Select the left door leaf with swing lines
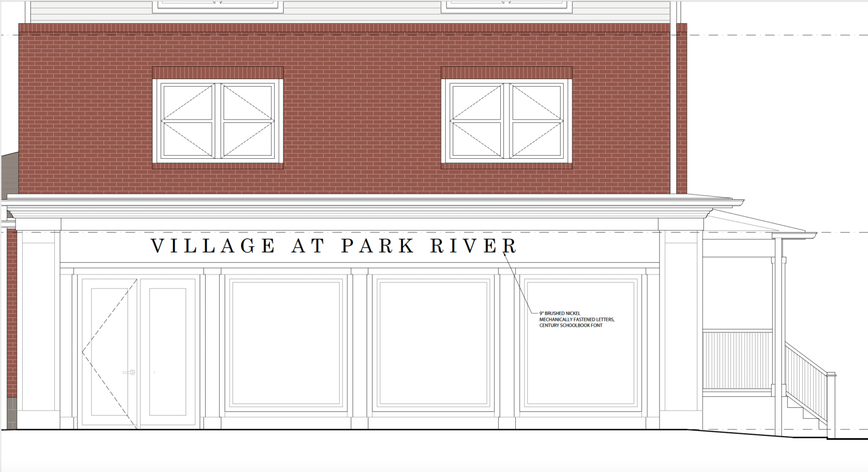Screen dimensions: 868x472 click(x=109, y=352)
